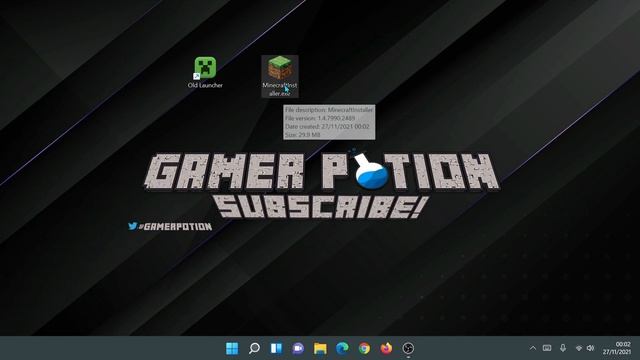Select the MinecraftInstaller.exe desktop icon

(x=280, y=76)
